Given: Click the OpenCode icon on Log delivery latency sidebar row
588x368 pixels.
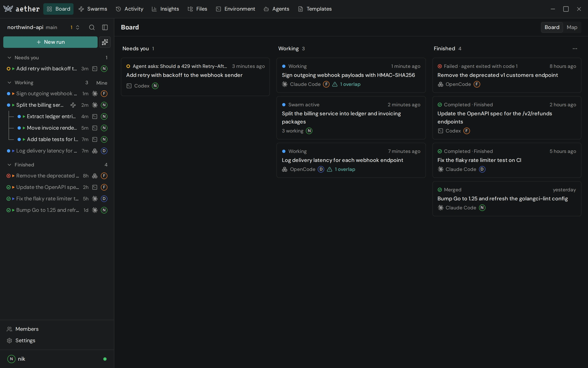Looking at the screenshot, I should (x=95, y=151).
